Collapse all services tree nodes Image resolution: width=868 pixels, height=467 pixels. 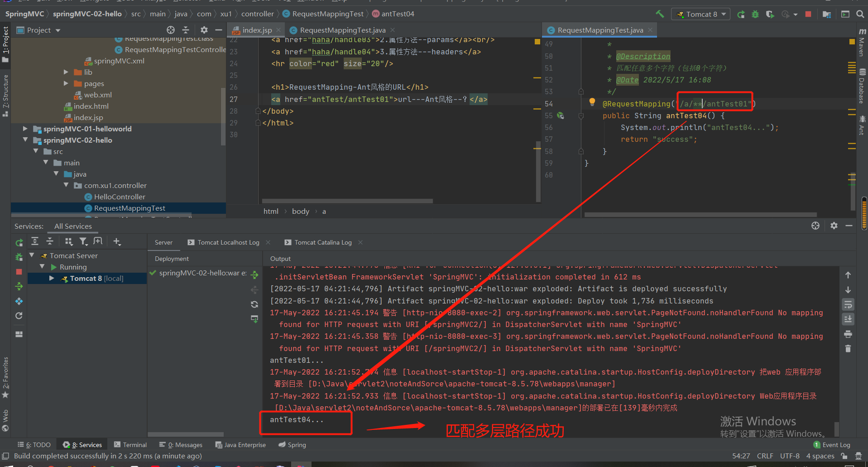point(50,241)
